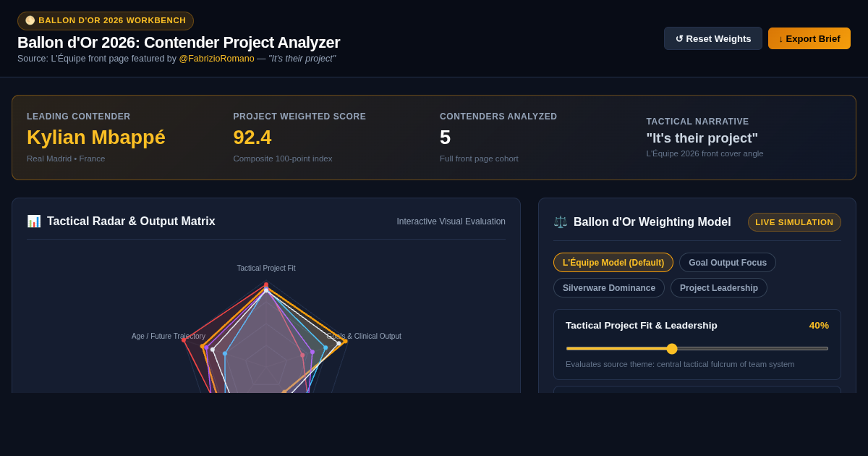This screenshot has width=868, height=456.
Task: Click the scales icon beside Weighting Model
Action: tap(561, 222)
